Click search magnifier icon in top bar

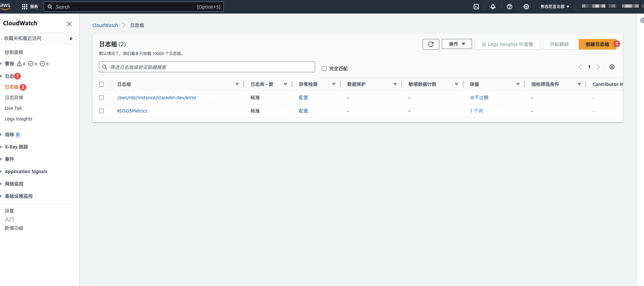coord(50,7)
